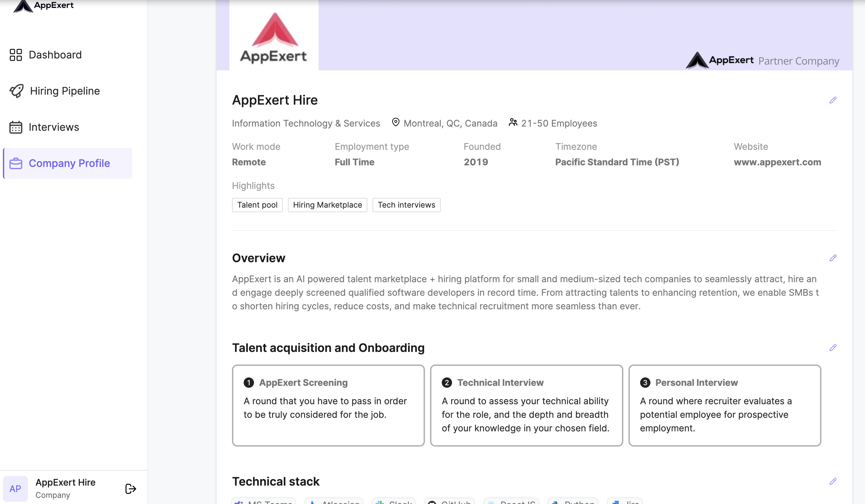Viewport: 865px width, 504px height.
Task: Select the AppExert Screening step card
Action: pyautogui.click(x=328, y=406)
